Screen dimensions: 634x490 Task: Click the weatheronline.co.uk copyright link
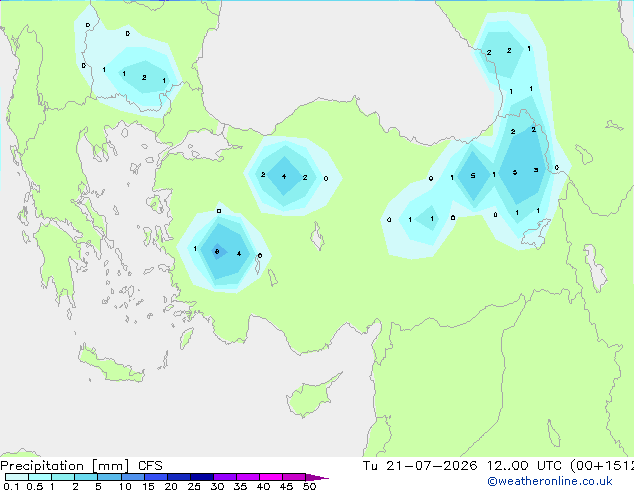(x=550, y=481)
